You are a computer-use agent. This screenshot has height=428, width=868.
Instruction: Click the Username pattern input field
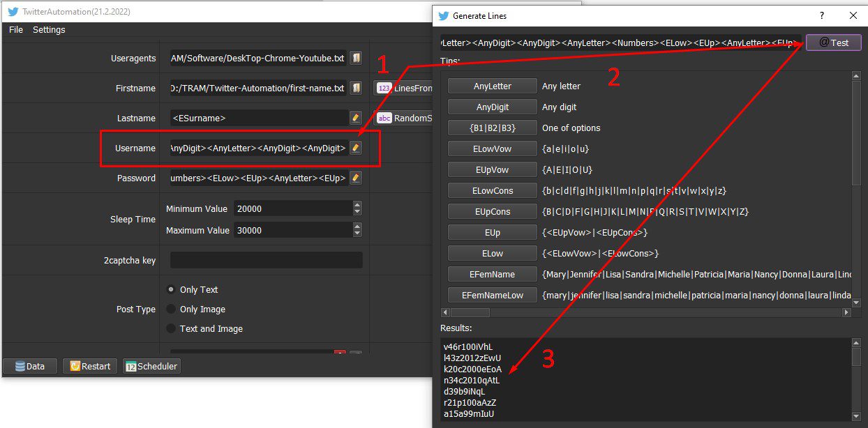[258, 148]
